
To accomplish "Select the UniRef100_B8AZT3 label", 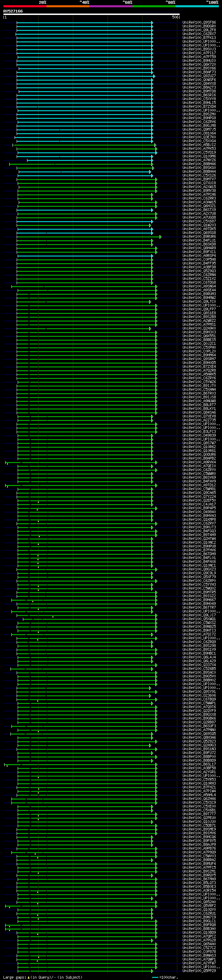I will (x=199, y=87).
